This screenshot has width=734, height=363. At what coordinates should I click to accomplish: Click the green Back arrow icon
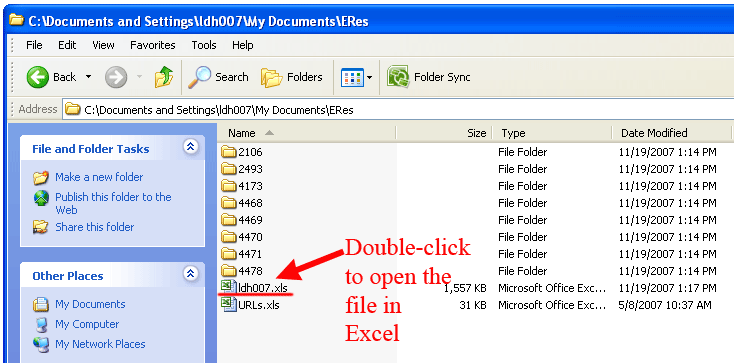pos(37,77)
